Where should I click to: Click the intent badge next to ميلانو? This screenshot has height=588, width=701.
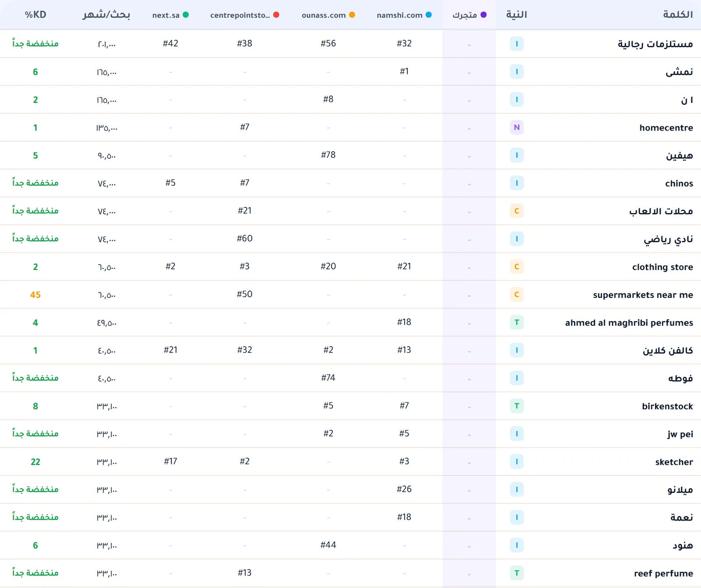[x=517, y=489]
